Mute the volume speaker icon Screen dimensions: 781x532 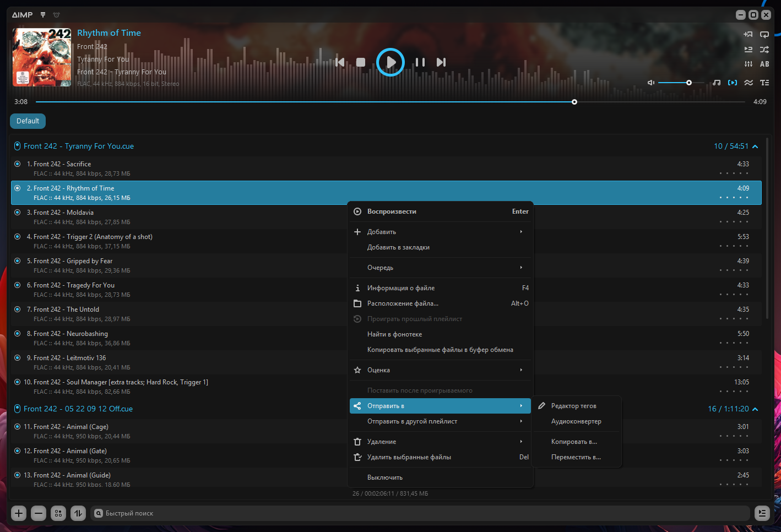pos(651,83)
